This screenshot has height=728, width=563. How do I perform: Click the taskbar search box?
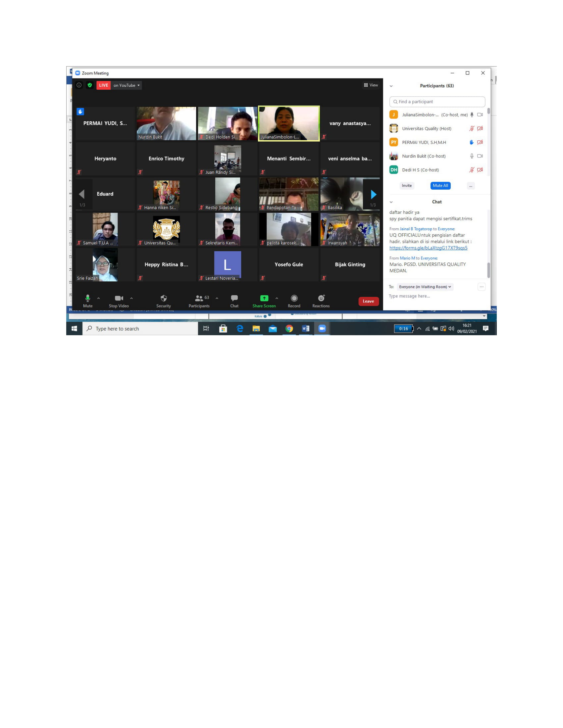(x=140, y=329)
